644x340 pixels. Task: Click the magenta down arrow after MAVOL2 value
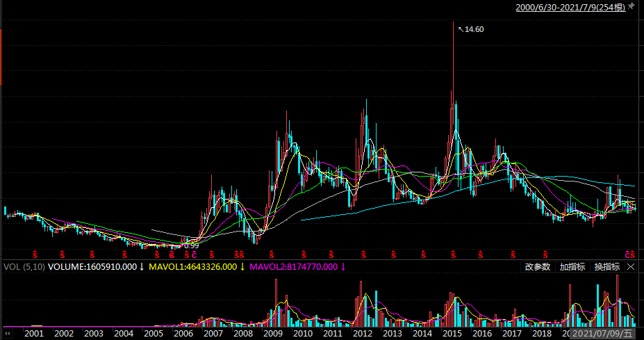click(x=343, y=267)
